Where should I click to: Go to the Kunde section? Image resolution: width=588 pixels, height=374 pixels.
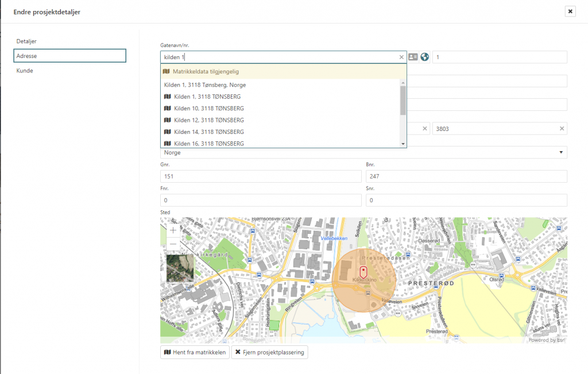(25, 70)
